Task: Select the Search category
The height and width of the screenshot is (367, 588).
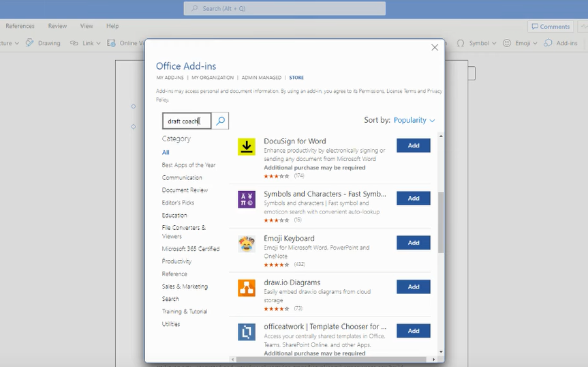Action: click(170, 299)
